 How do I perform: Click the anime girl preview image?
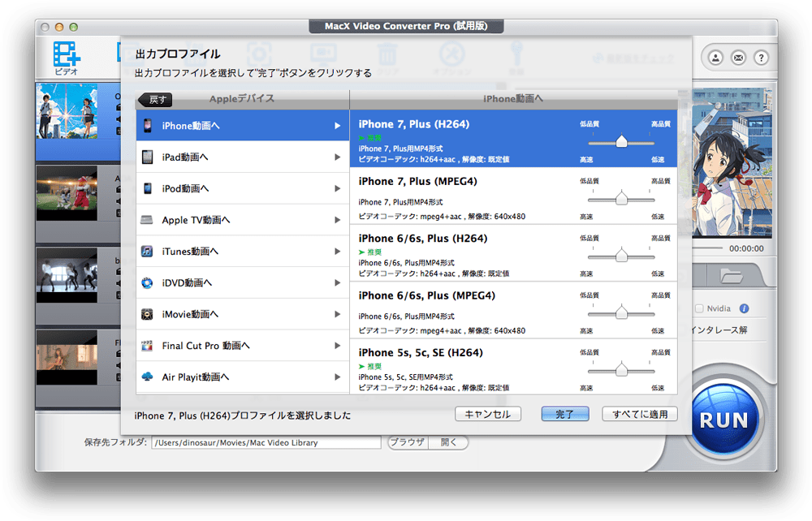pos(732,163)
